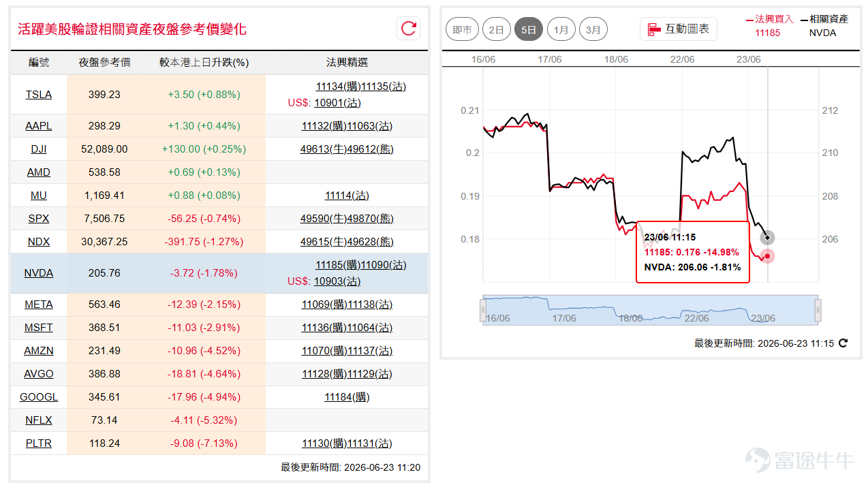
Task: Click 相關資產 NVDA legend entry
Action: [x=824, y=25]
